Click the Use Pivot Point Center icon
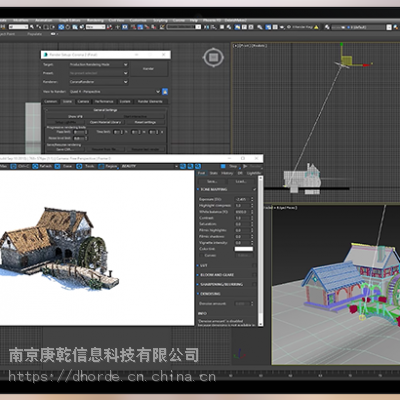The image size is (400, 400). [109, 27]
